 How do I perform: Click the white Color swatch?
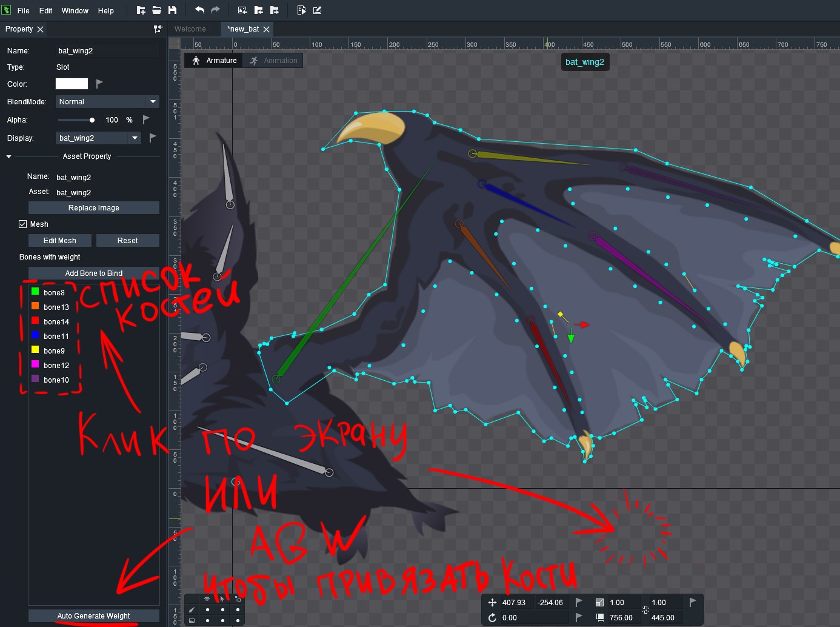pyautogui.click(x=72, y=84)
